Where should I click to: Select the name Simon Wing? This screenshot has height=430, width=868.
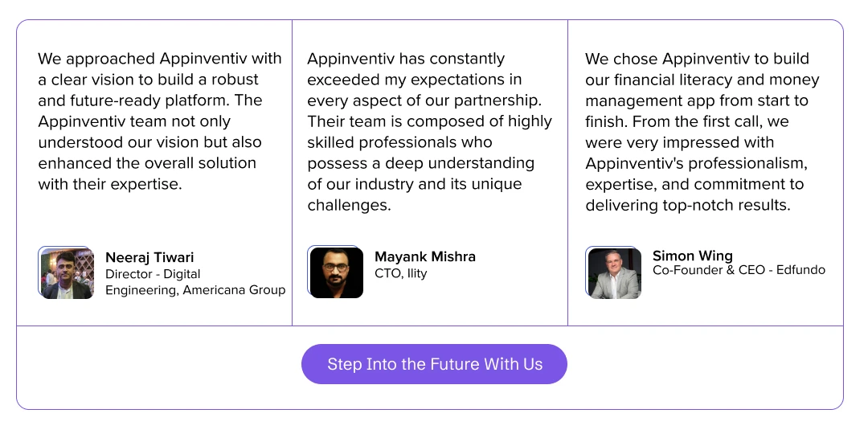pos(693,256)
